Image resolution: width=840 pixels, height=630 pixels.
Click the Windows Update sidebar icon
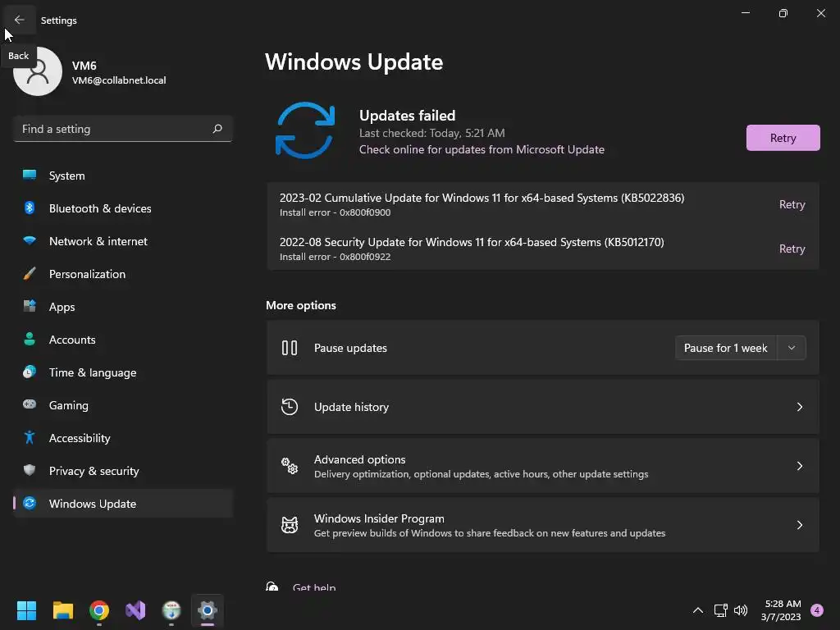[30, 503]
